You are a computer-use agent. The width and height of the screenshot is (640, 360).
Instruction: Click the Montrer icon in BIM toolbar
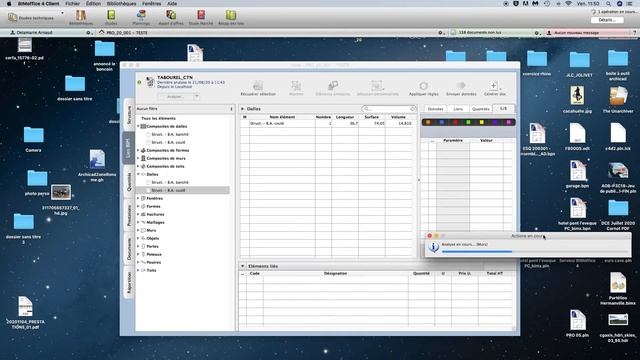click(x=296, y=86)
